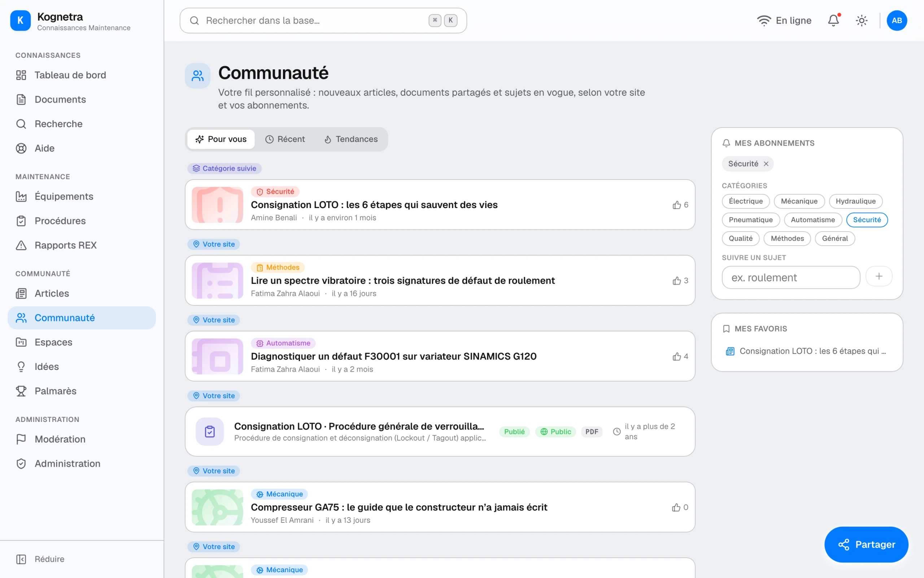Open the notifications bell

click(x=833, y=21)
